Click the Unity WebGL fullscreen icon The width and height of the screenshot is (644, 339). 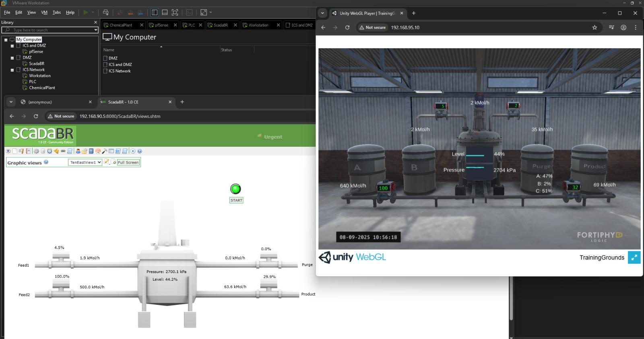click(x=634, y=257)
